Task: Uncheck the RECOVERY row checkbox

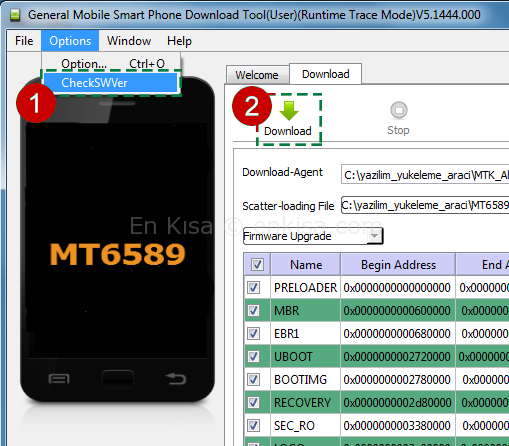Action: coord(253,402)
